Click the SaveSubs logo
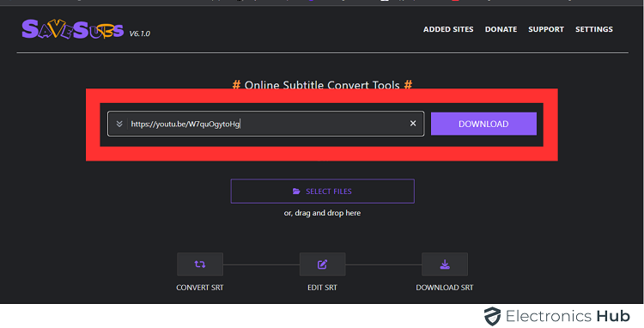The height and width of the screenshot is (328, 644). pyautogui.click(x=73, y=29)
